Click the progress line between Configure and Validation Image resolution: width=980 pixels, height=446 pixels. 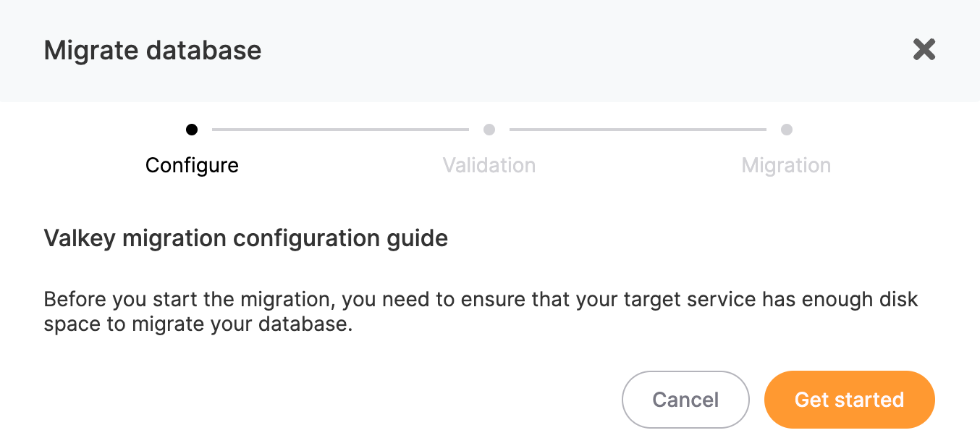click(x=340, y=130)
